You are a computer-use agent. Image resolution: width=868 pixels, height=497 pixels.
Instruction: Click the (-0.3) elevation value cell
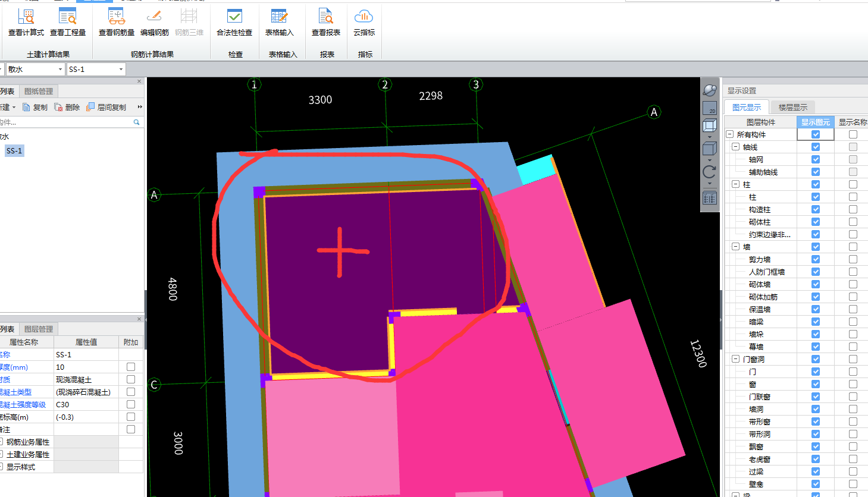(x=86, y=417)
